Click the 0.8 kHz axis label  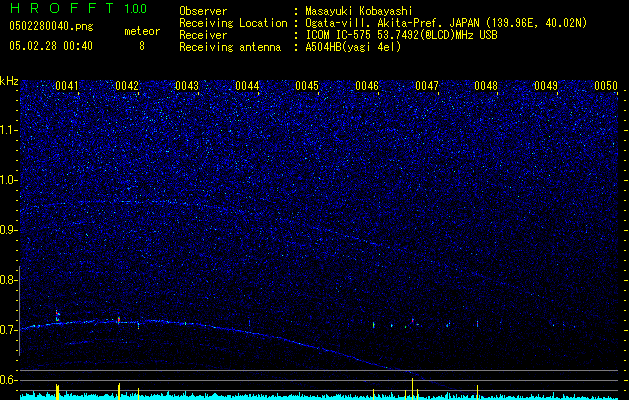tap(9, 280)
